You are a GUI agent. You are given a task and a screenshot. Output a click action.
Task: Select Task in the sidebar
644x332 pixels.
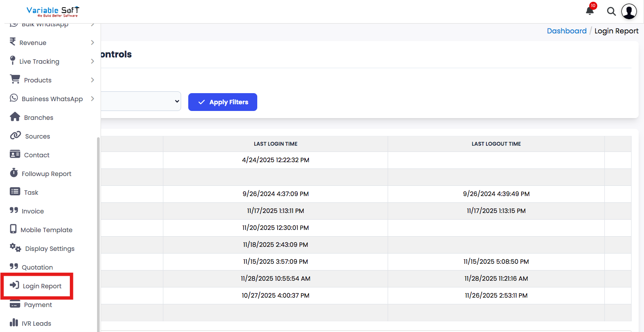(31, 193)
